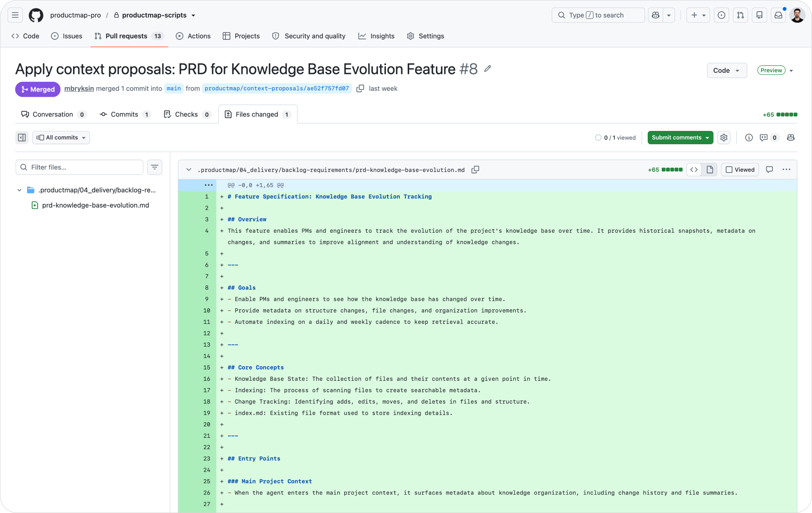The image size is (812, 513).
Task: Open the create new plus menu
Action: pyautogui.click(x=698, y=15)
